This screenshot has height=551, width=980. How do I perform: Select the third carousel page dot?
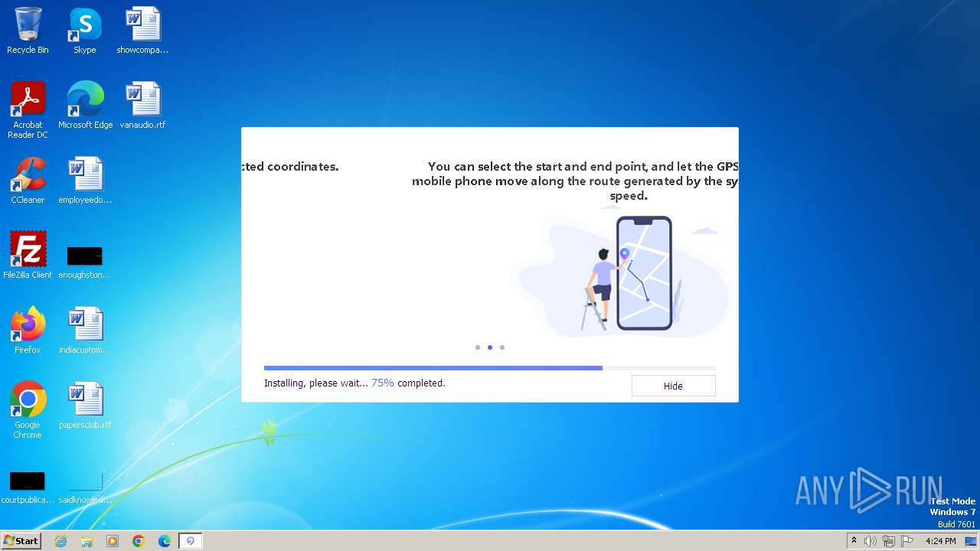(502, 347)
